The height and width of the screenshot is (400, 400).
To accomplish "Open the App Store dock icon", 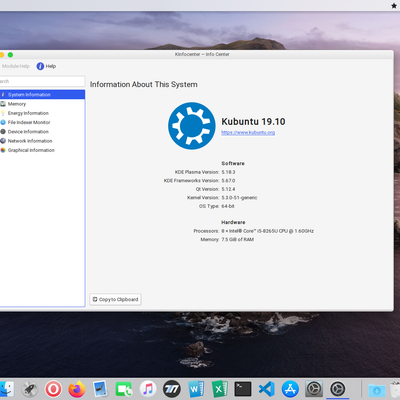I will 290,389.
